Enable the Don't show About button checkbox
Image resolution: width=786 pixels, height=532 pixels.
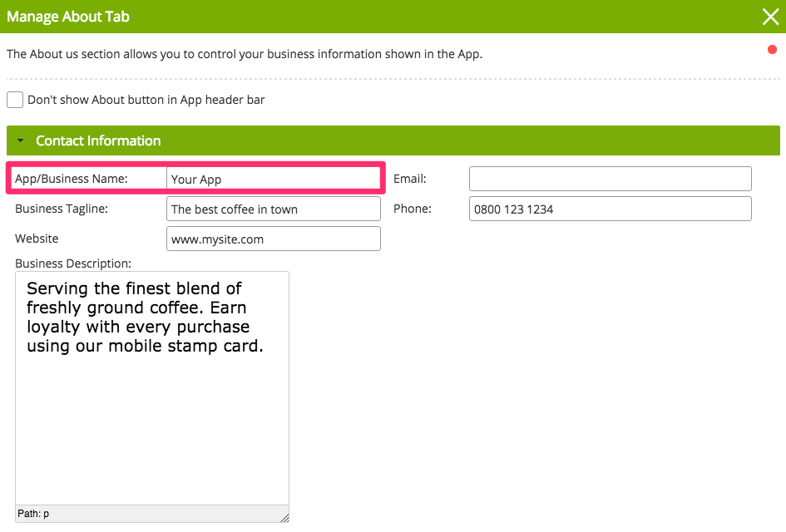[15, 100]
